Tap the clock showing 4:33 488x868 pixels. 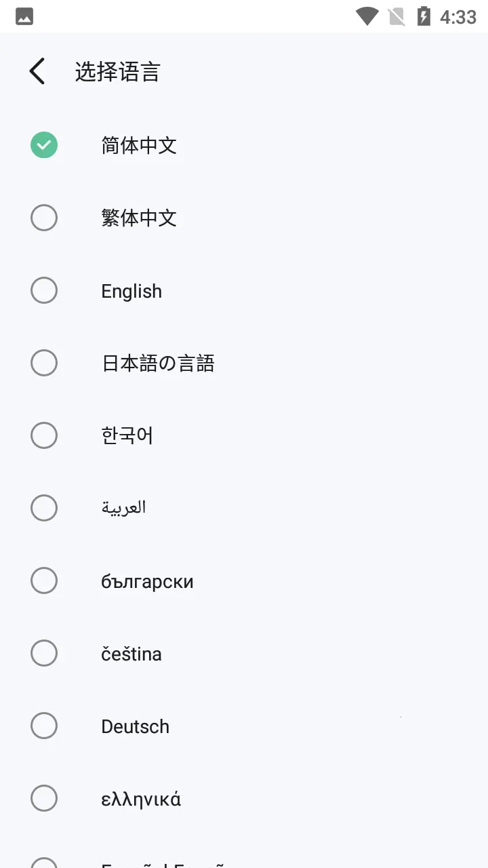coord(456,16)
